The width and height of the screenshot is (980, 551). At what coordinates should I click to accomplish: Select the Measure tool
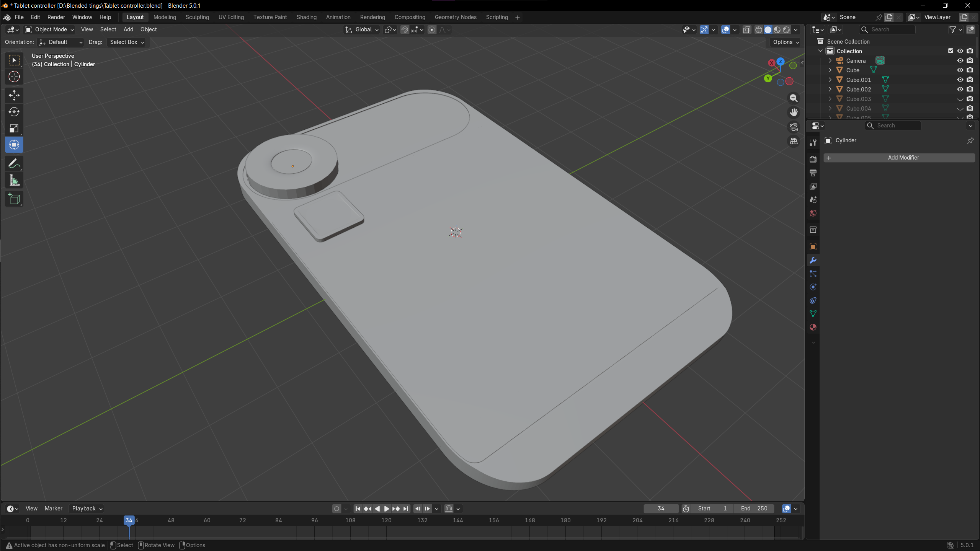click(x=14, y=181)
